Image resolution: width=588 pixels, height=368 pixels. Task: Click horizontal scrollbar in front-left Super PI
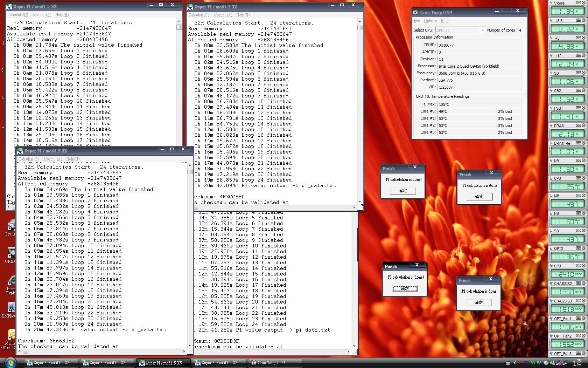click(101, 351)
